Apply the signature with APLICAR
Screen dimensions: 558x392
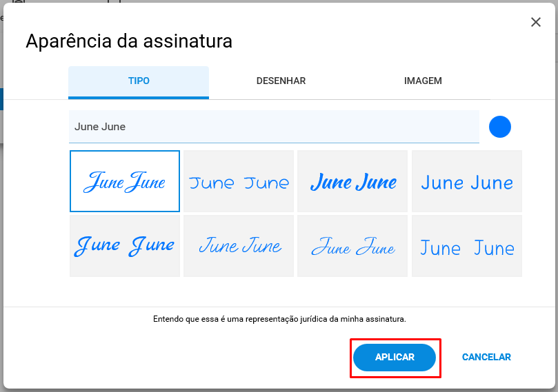pos(395,358)
